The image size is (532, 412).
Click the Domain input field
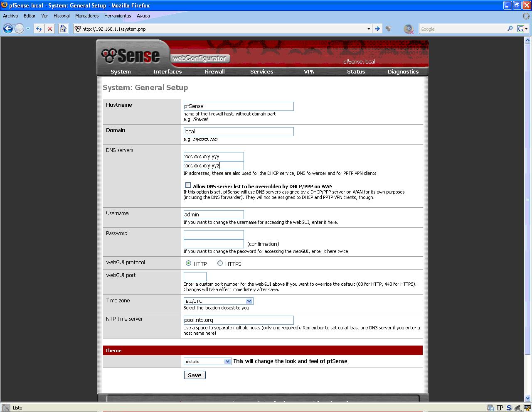(x=239, y=132)
